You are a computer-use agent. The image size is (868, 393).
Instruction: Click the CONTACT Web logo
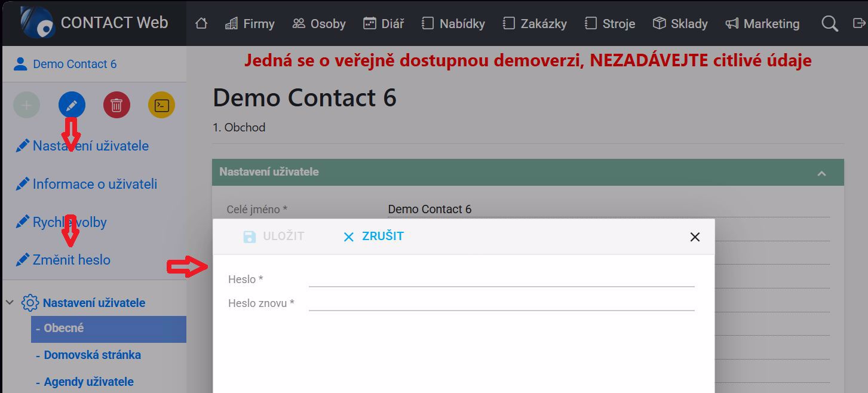[x=94, y=23]
